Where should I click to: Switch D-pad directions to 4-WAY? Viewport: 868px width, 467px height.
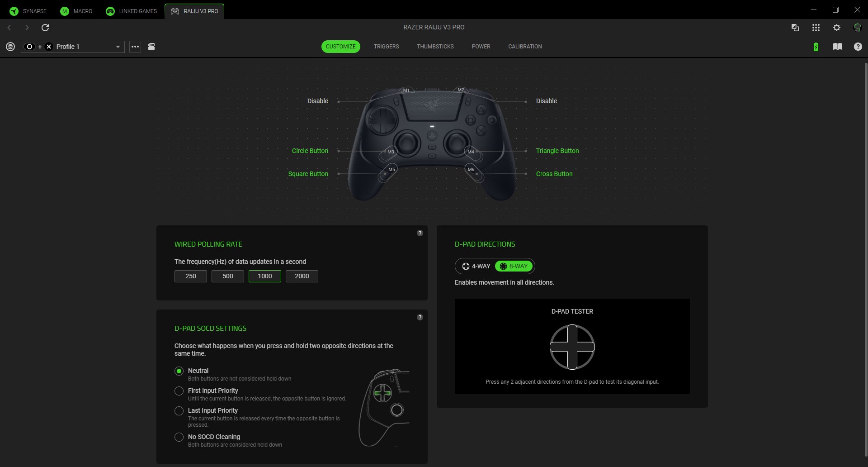(x=476, y=266)
